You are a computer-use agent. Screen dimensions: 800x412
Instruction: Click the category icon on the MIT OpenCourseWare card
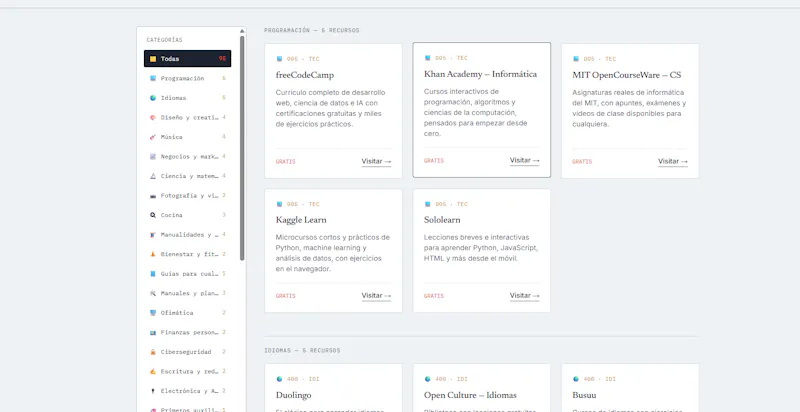coord(576,59)
